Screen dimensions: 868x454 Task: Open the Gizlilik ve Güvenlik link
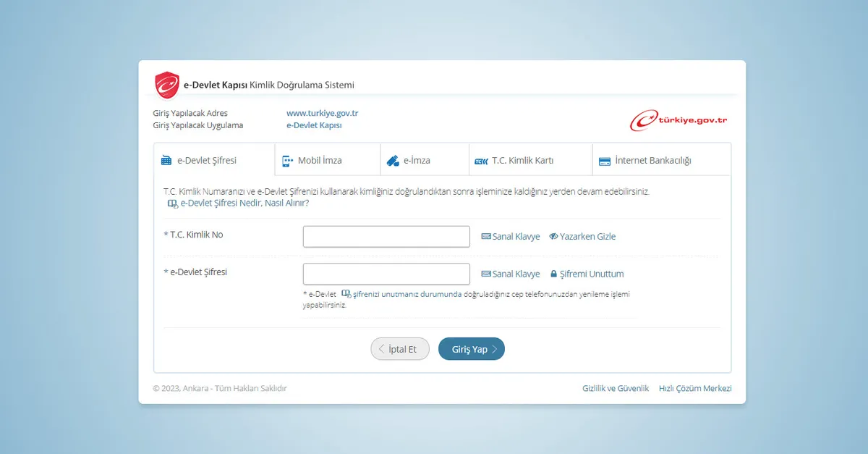click(616, 389)
